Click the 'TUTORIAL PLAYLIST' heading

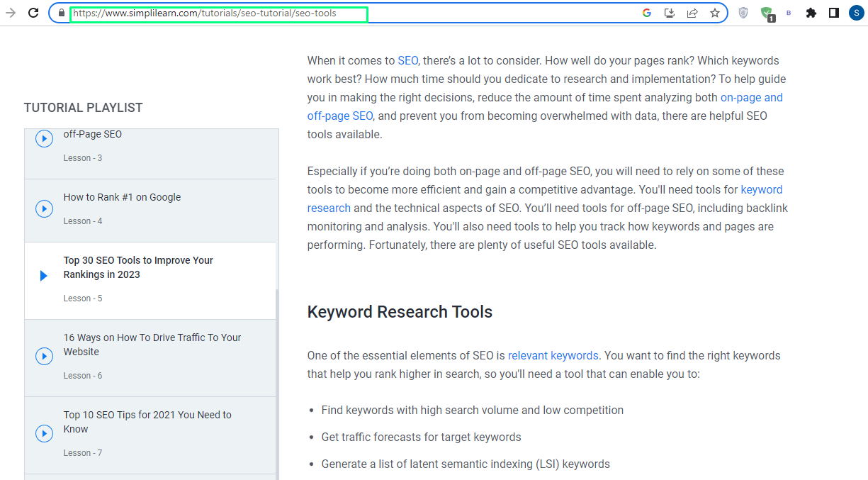83,108
